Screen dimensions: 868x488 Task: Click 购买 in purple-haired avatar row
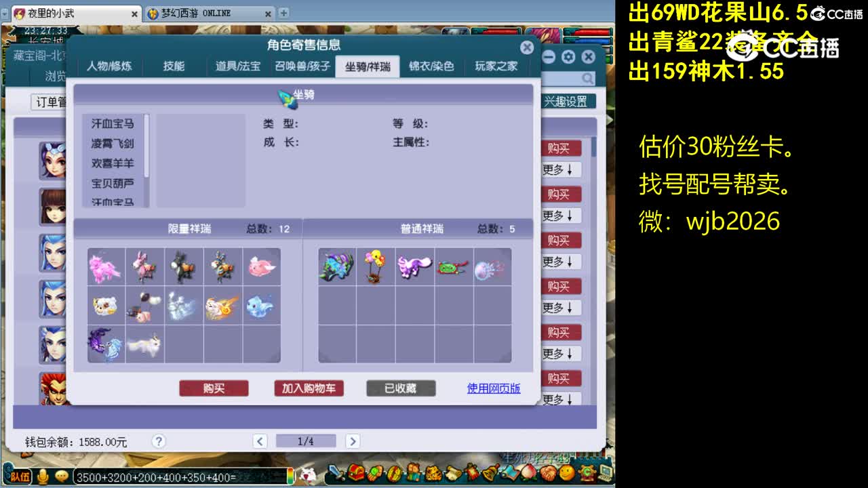coord(561,148)
